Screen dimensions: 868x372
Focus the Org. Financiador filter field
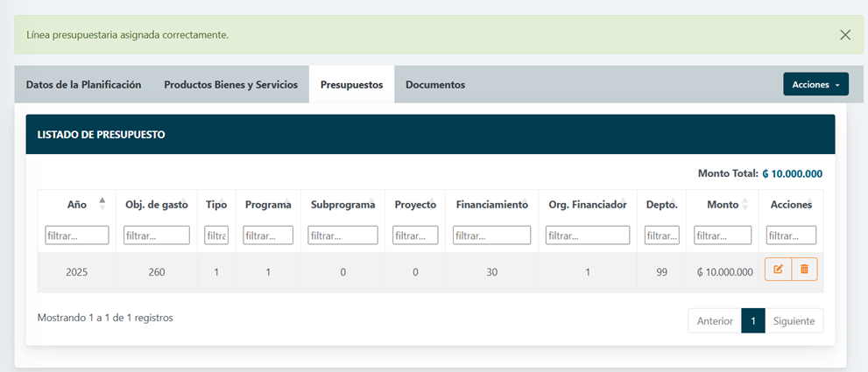click(587, 235)
